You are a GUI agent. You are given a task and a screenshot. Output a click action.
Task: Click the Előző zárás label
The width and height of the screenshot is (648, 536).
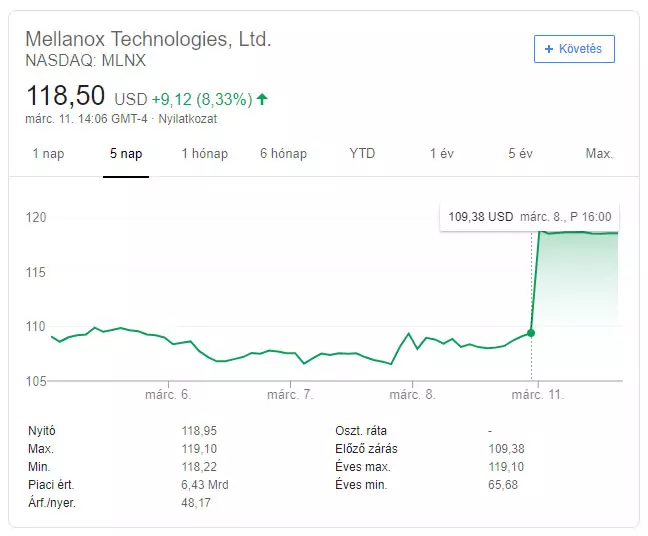point(367,449)
